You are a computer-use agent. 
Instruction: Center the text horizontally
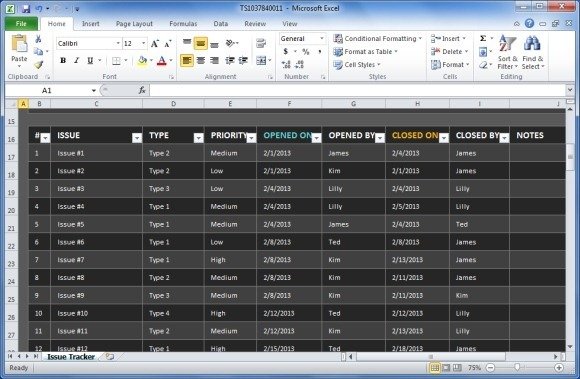click(x=201, y=60)
